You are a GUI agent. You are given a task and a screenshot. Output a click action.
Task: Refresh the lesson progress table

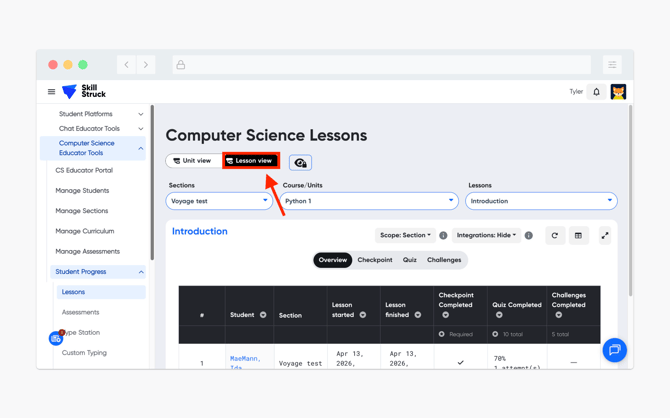pyautogui.click(x=555, y=236)
